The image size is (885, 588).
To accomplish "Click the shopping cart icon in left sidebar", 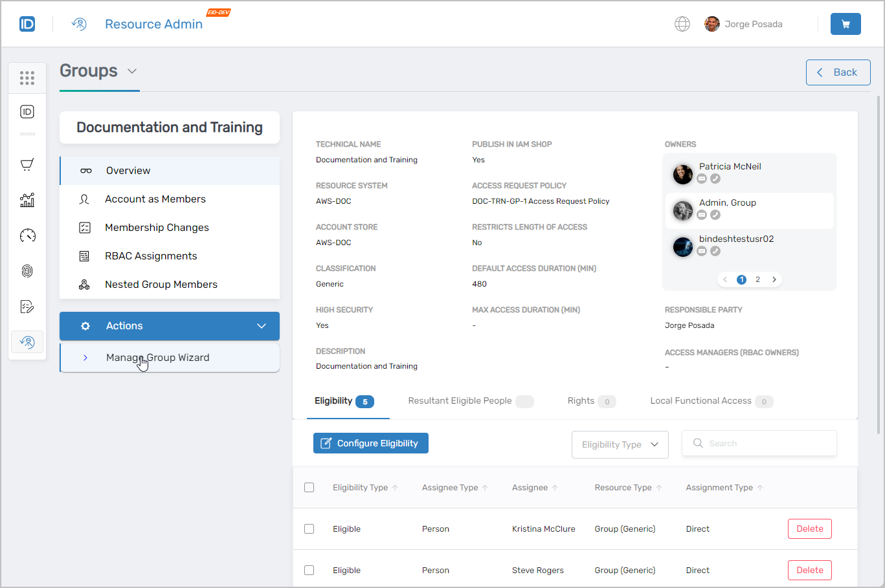I will (27, 164).
